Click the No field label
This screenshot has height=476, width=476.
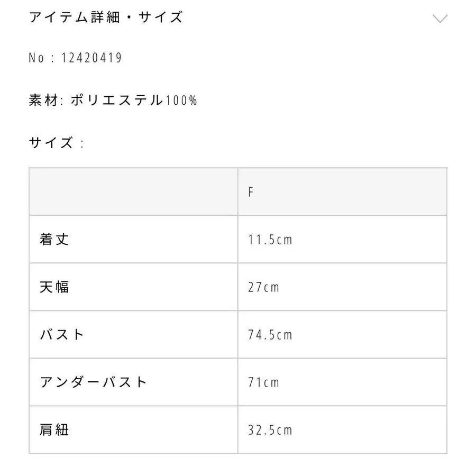(38, 57)
